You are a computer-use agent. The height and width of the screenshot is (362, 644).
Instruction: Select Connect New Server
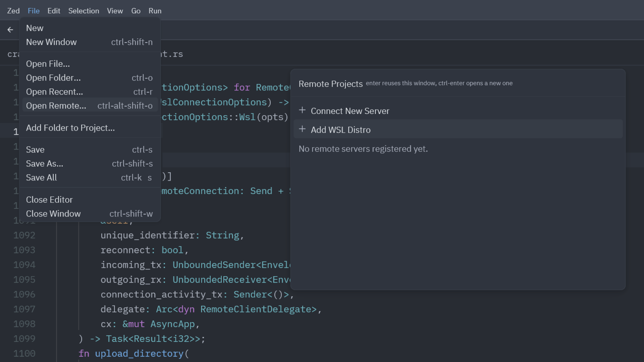point(350,111)
